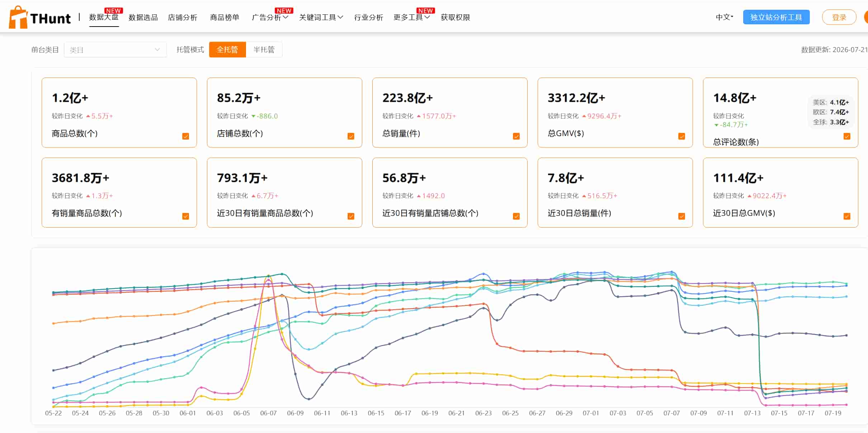Viewport: 868px width, 433px height.
Task: Click the 06-07 chart date label
Action: 268,413
